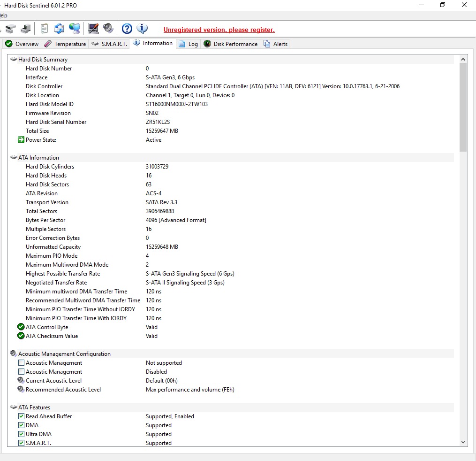The width and height of the screenshot is (476, 461).
Task: Toggle the Read Ahead Buffer checkbox
Action: [21, 416]
